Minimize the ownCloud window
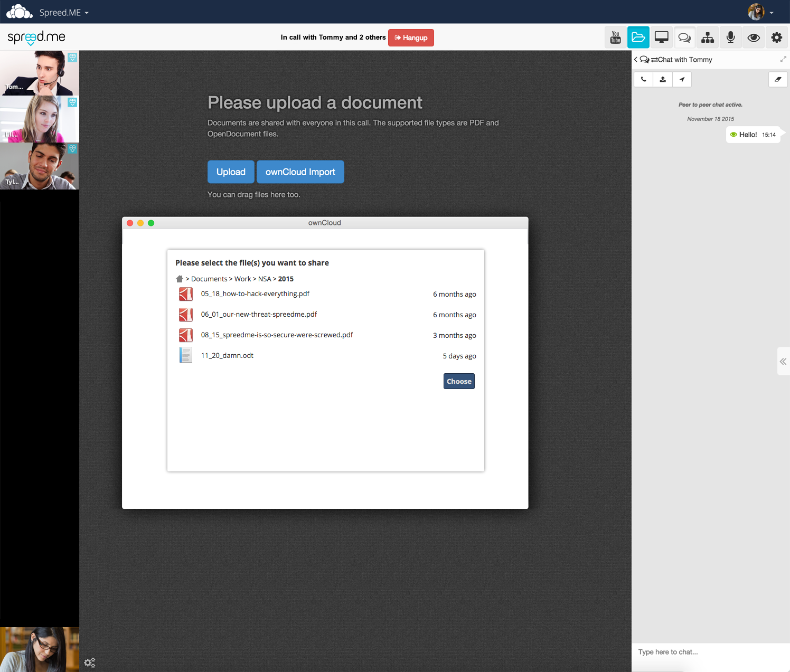The width and height of the screenshot is (790, 672). point(140,223)
